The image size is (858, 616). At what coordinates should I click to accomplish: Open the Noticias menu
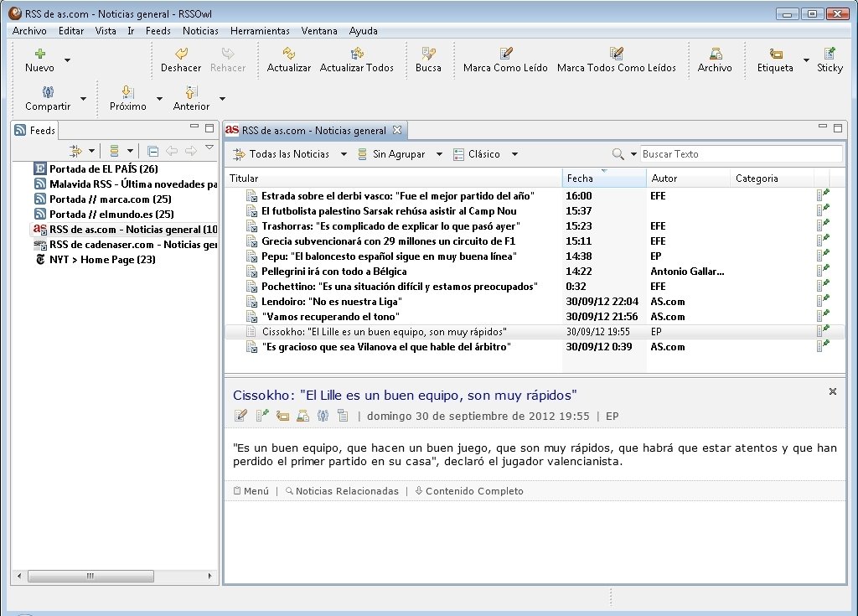coord(200,31)
